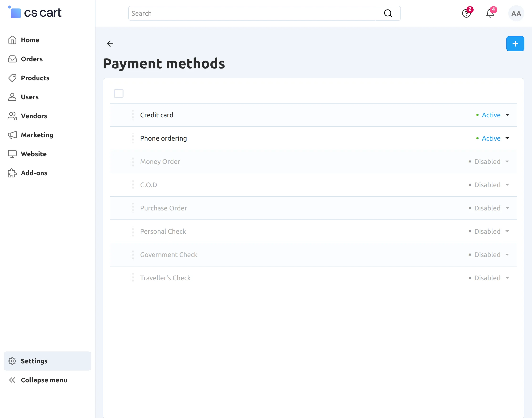532x418 pixels.
Task: Go to Orders in sidebar
Action: click(32, 59)
